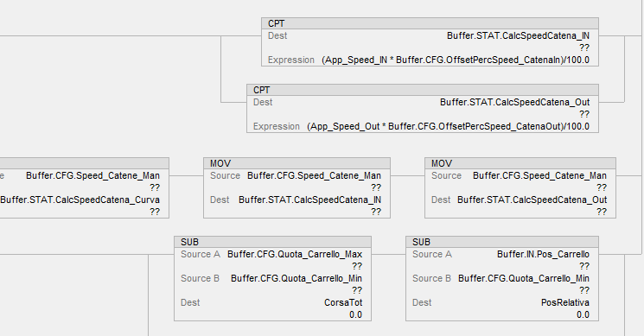Select the right MOV instruction header

point(520,163)
